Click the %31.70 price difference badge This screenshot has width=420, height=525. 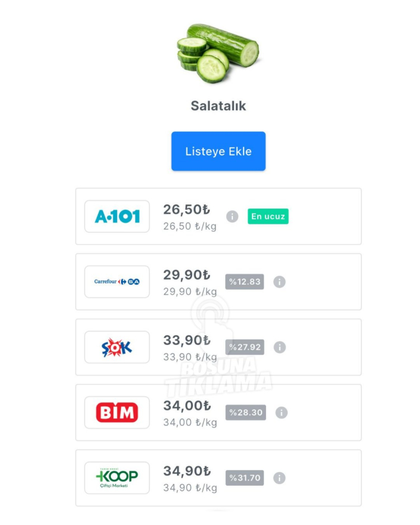point(245,478)
